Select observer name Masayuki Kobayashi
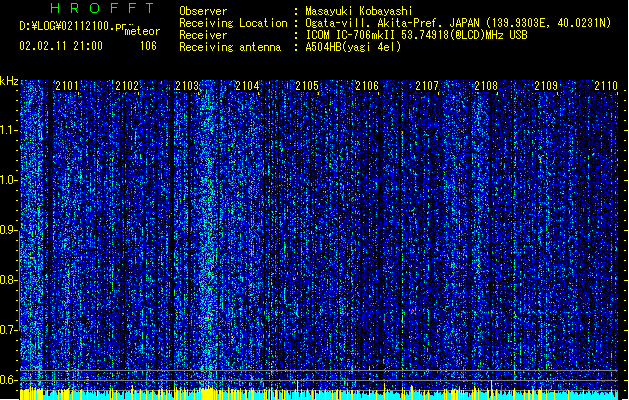The image size is (629, 400). click(359, 11)
